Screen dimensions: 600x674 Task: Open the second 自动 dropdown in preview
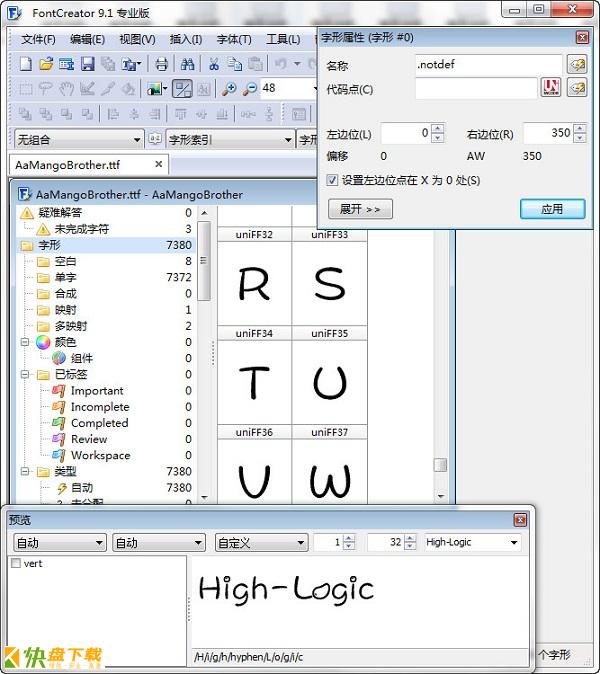tap(158, 542)
